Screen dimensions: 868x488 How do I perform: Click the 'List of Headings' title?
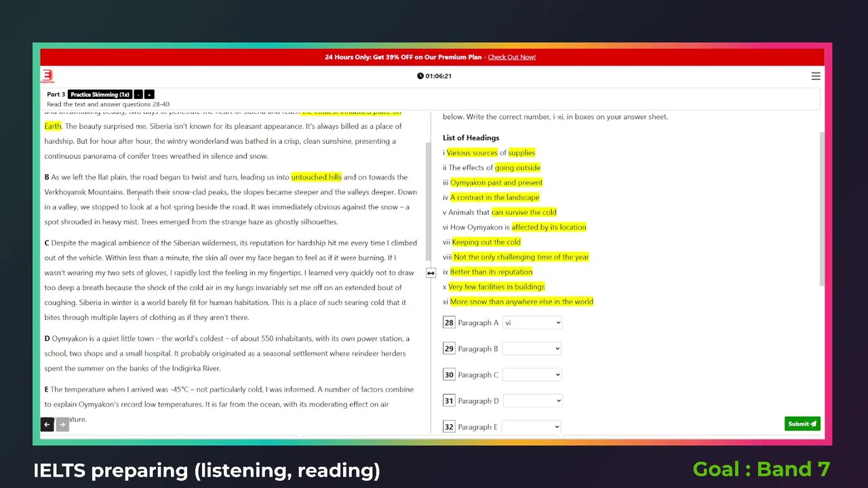pyautogui.click(x=471, y=138)
